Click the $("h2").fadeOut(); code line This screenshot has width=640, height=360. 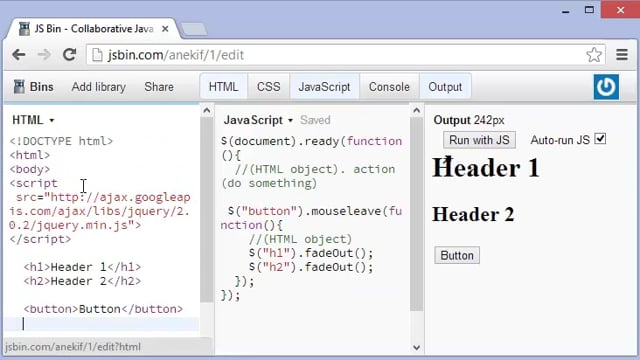(x=311, y=267)
